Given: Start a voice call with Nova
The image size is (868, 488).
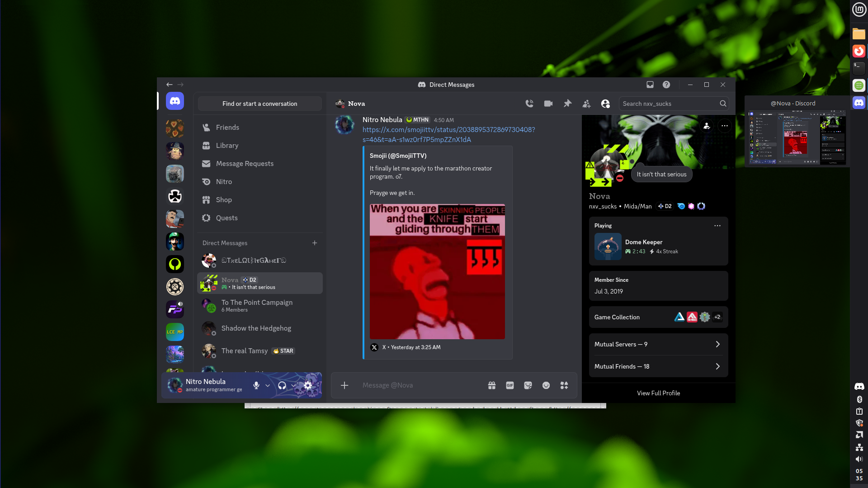Looking at the screenshot, I should tap(529, 104).
